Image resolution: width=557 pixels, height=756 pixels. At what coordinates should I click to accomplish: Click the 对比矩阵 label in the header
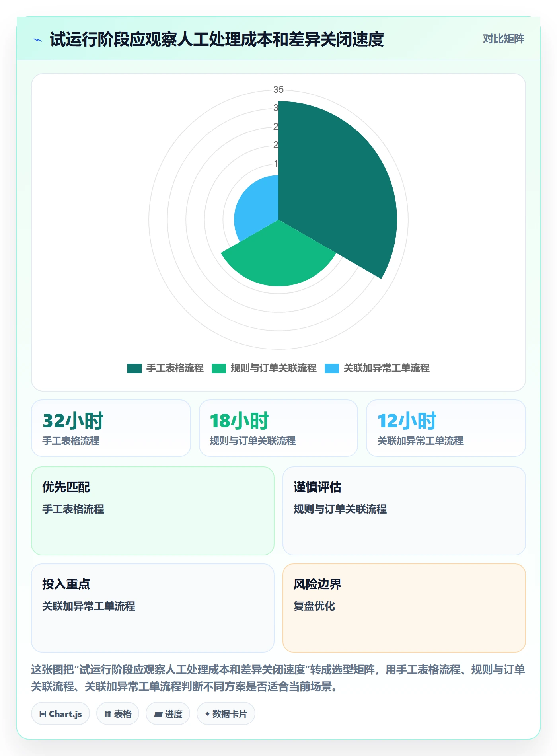coord(503,39)
